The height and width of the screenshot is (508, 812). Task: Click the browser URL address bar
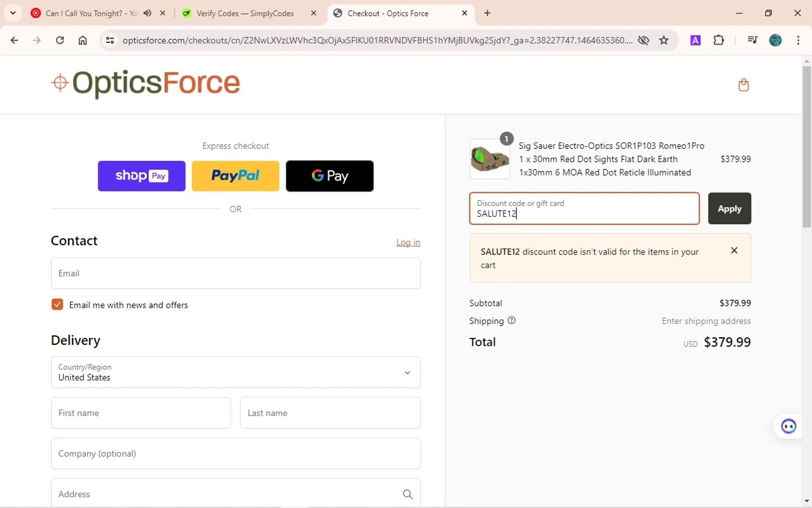(377, 40)
